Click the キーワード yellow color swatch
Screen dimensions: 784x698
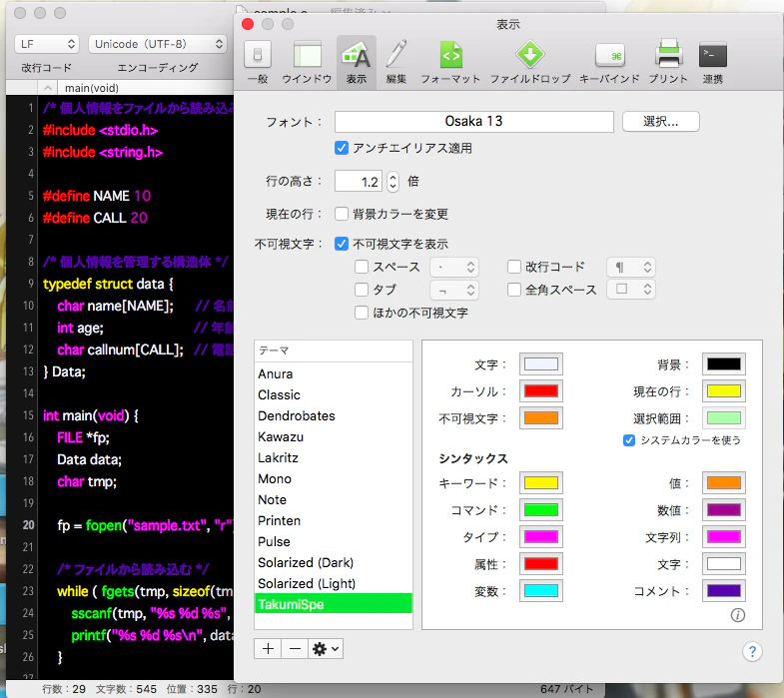[x=541, y=482]
